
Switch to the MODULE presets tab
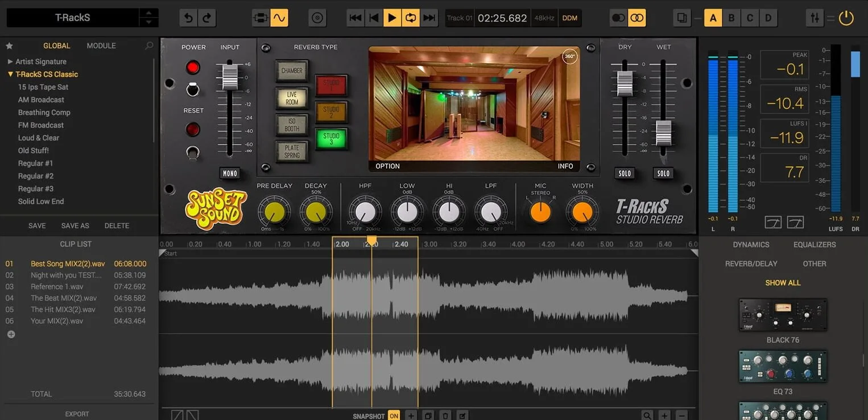(101, 46)
